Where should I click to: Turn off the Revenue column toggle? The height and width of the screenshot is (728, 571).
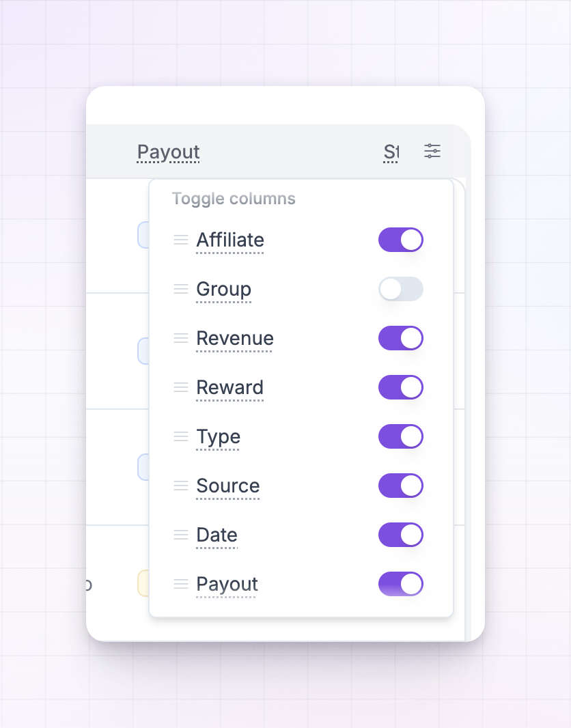[x=401, y=338]
